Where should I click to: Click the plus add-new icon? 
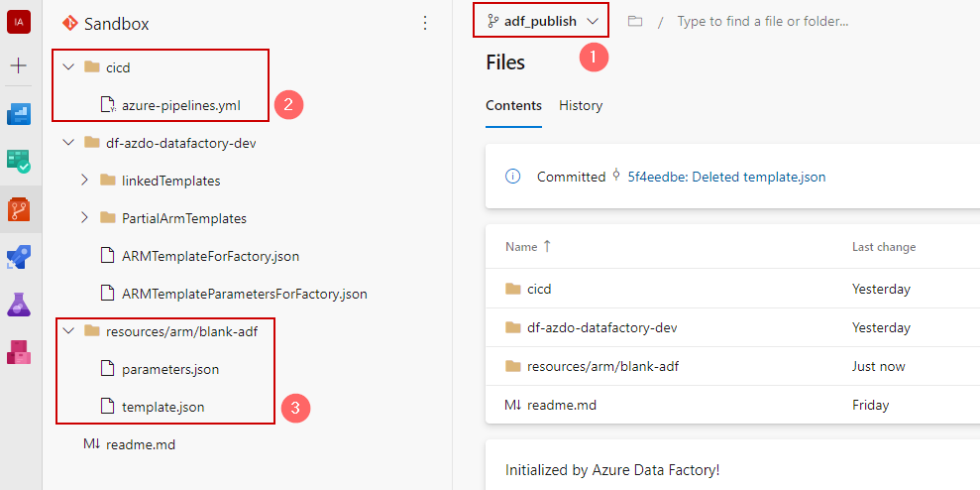[x=19, y=65]
